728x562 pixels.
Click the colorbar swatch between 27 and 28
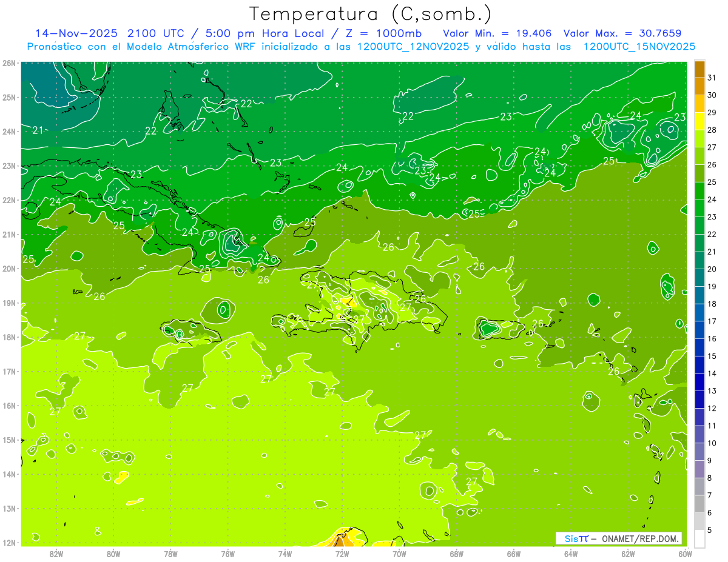700,138
